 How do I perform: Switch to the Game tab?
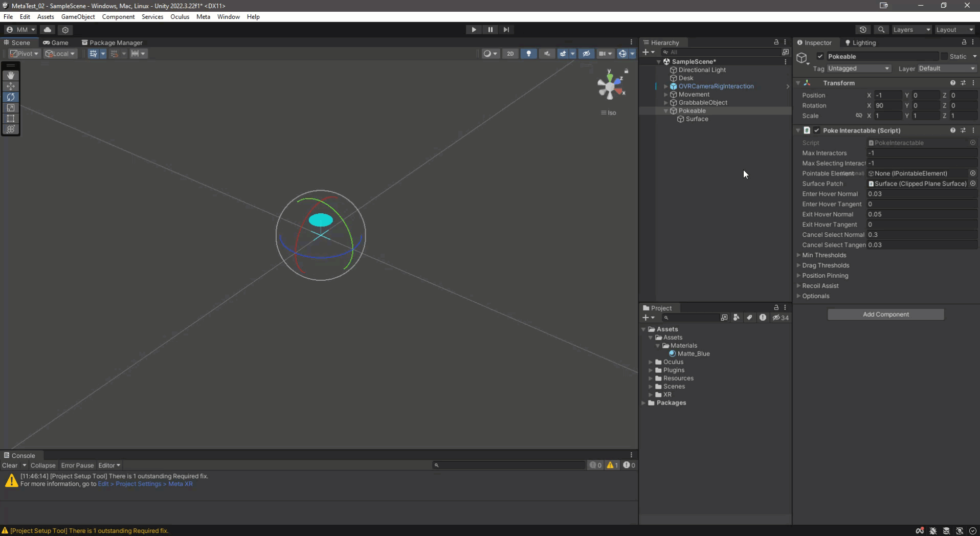[56, 42]
